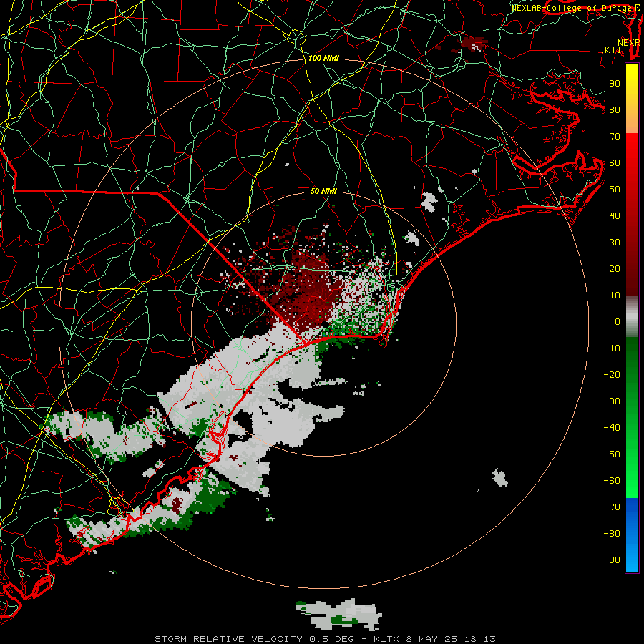The width and height of the screenshot is (644, 644).
Task: Click the -20 scale value
Action: [x=612, y=374]
